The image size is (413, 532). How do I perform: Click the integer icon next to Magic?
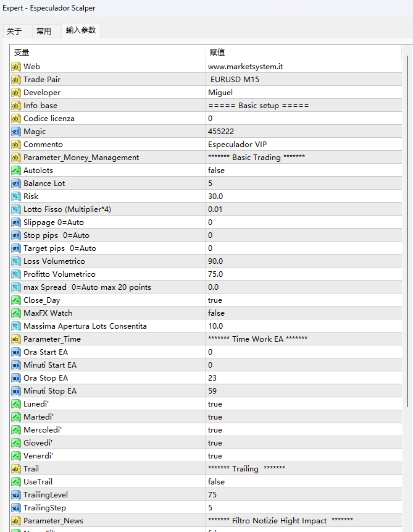16,132
